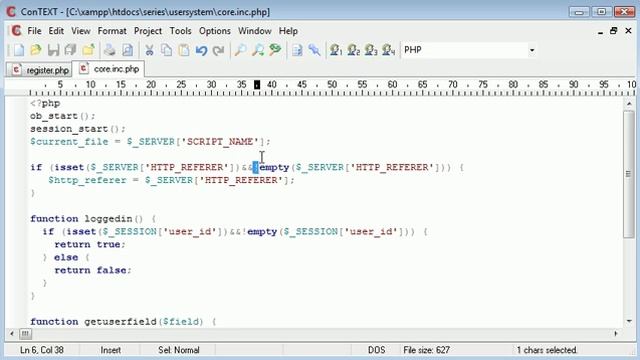Click on 'ob_start();' code line
This screenshot has height=360, width=640.
(62, 116)
